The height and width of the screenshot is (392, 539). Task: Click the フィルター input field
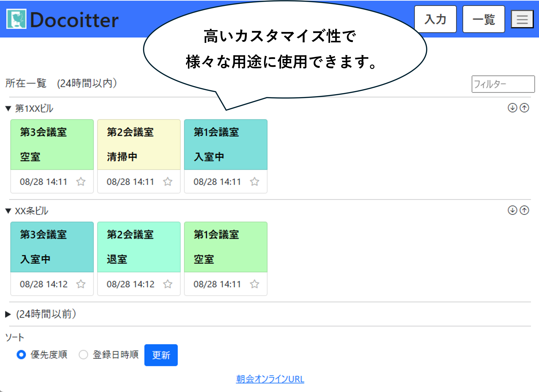(x=503, y=84)
